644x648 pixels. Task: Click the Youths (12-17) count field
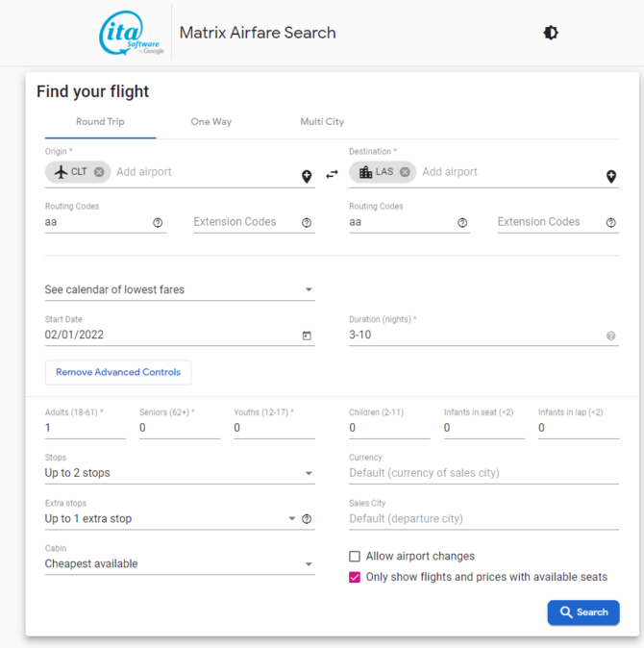(x=274, y=428)
